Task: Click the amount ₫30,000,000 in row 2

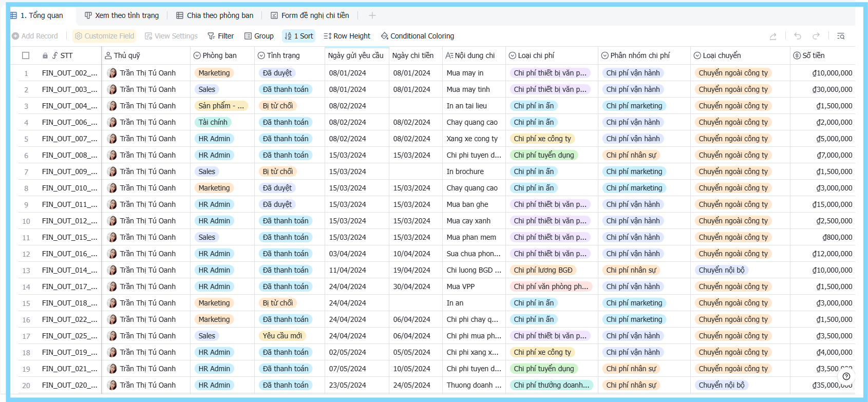Action: coord(832,89)
